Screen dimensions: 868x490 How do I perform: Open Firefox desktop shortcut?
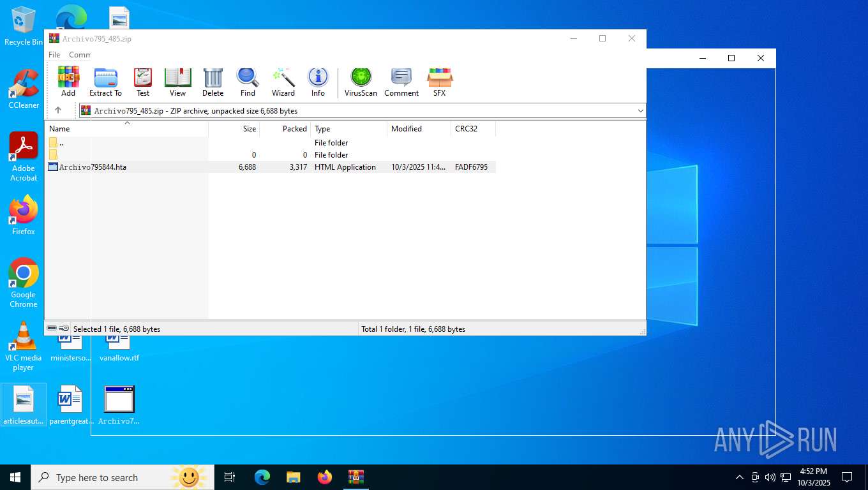(x=24, y=216)
